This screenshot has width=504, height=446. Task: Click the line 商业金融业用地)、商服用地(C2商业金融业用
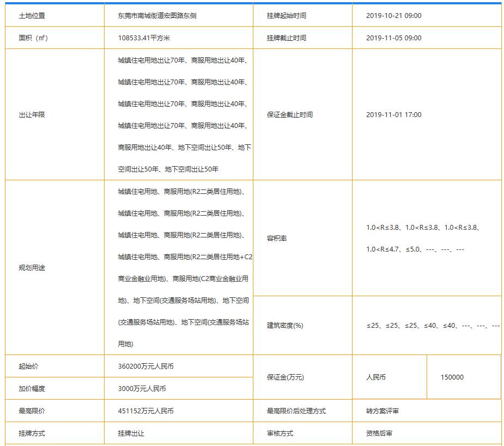(x=183, y=279)
